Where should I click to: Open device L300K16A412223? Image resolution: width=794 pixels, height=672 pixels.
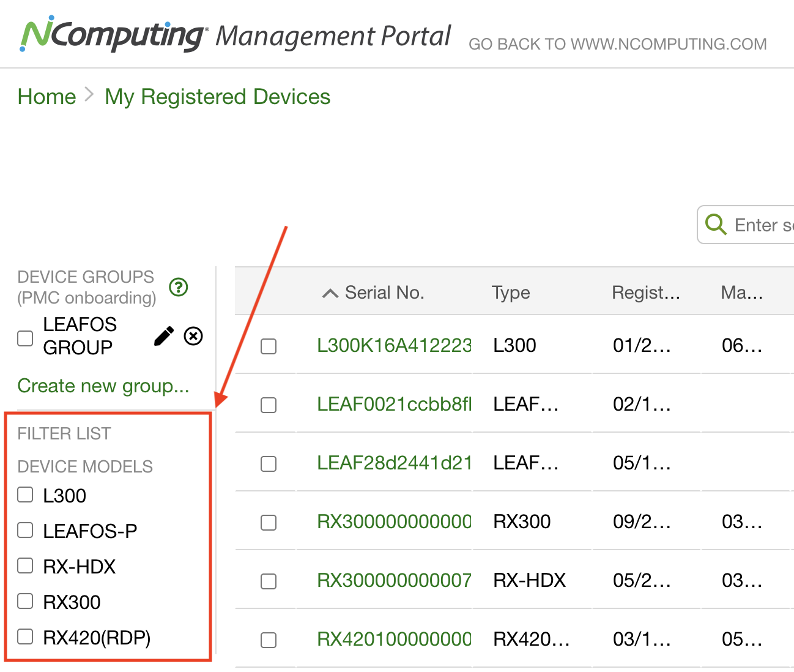point(394,345)
